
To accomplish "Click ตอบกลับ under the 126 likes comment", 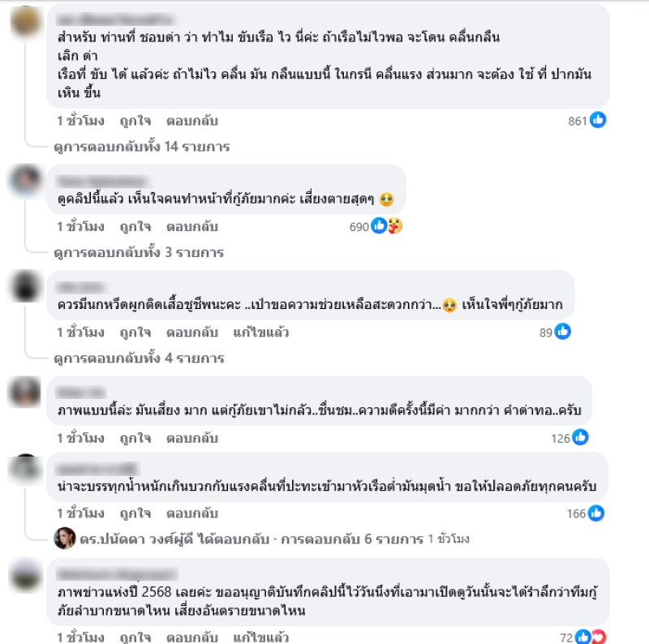I will [192, 438].
